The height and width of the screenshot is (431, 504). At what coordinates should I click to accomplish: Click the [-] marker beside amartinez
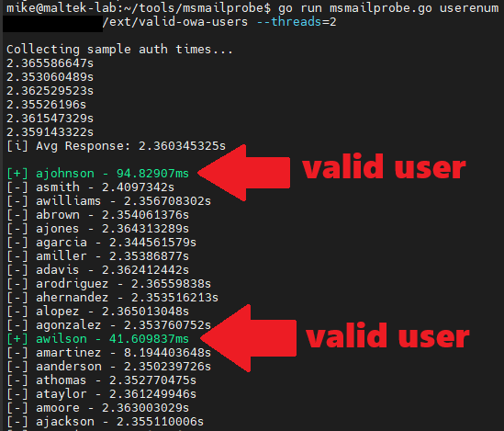click(17, 353)
